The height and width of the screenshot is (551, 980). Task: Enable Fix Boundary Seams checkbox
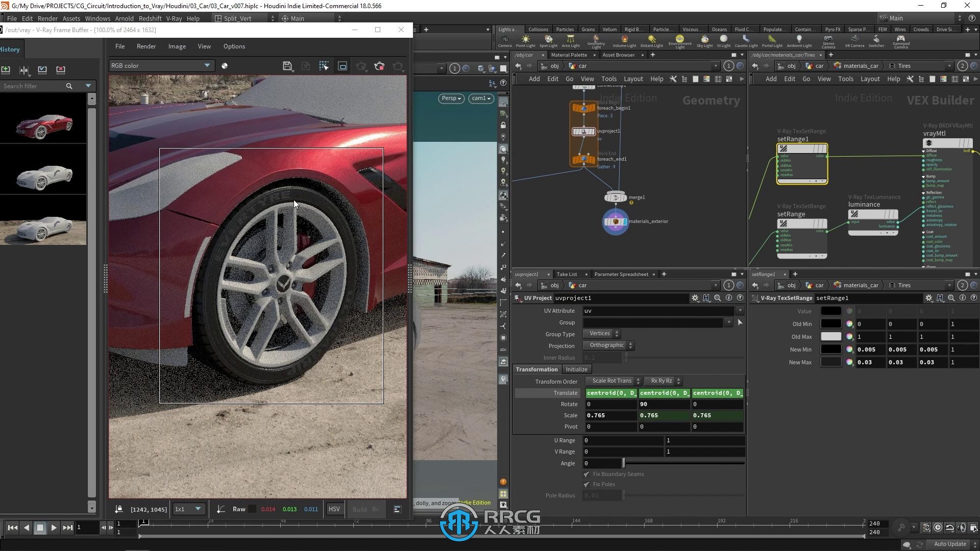click(586, 474)
